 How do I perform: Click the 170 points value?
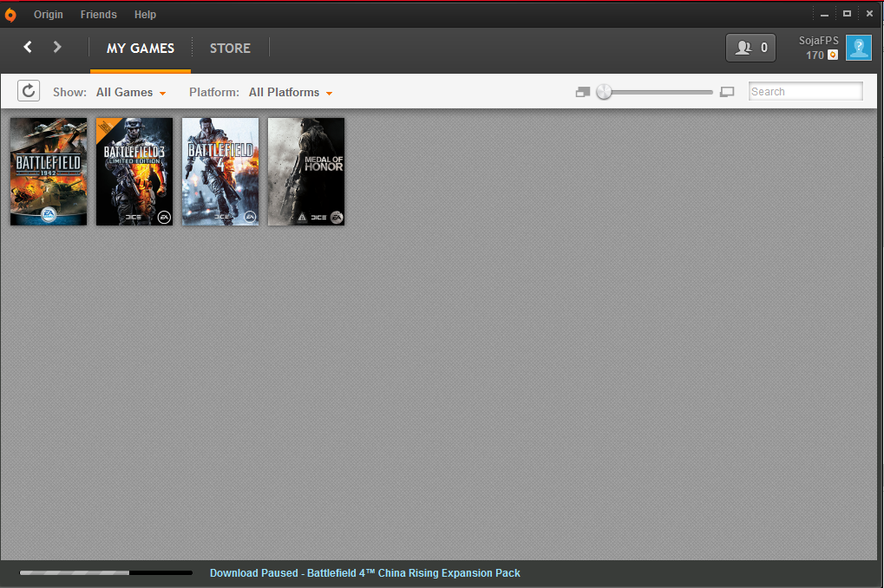point(815,56)
